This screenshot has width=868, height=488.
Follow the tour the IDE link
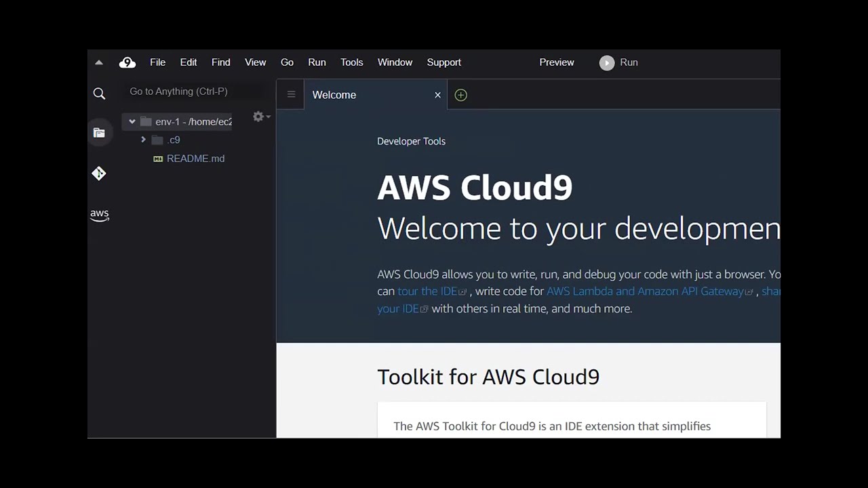click(x=432, y=291)
